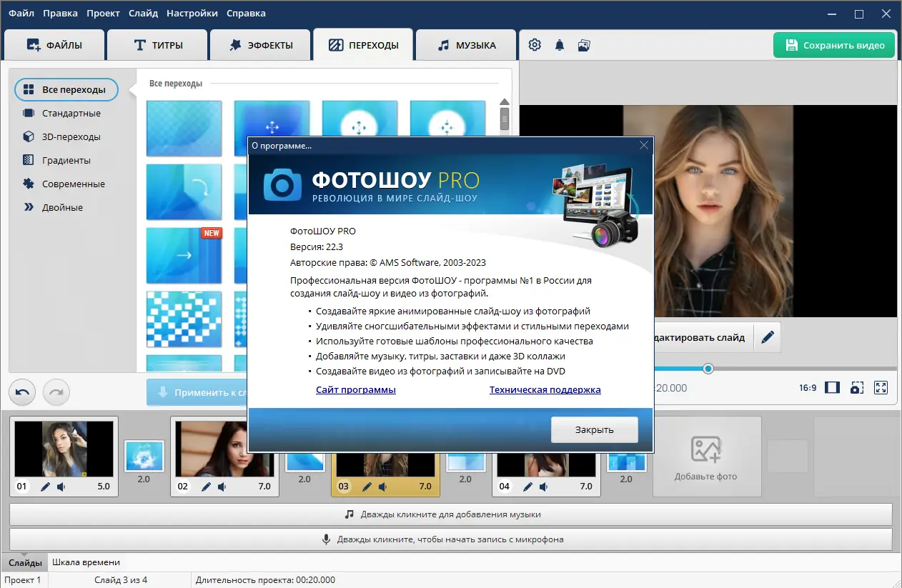Choose the NEW-badged transition thumbnail
This screenshot has height=588, width=902.
[184, 256]
